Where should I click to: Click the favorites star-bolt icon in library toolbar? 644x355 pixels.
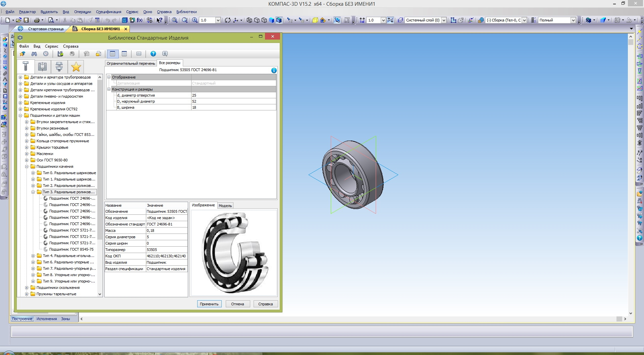[x=22, y=54]
